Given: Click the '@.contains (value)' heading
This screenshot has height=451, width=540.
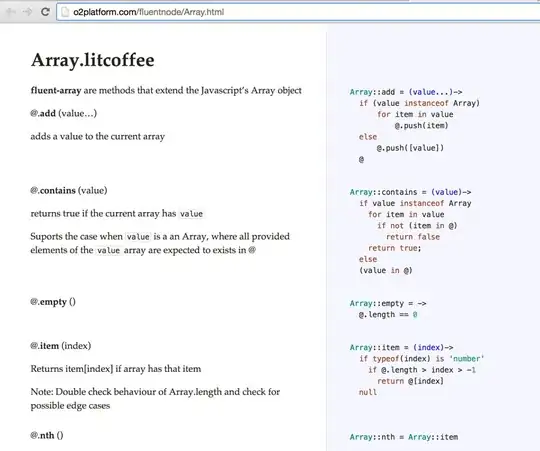Looking at the screenshot, I should pos(69,190).
